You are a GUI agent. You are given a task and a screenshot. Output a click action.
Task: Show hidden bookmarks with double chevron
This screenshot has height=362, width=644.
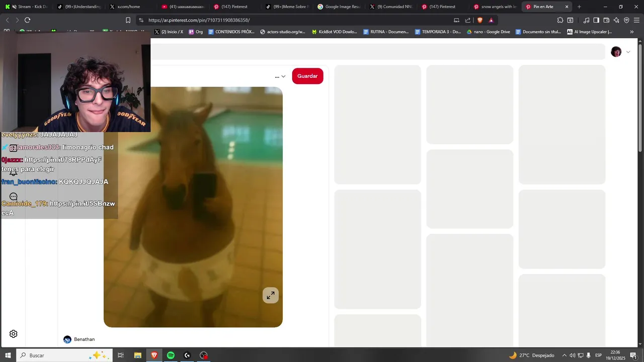click(632, 32)
